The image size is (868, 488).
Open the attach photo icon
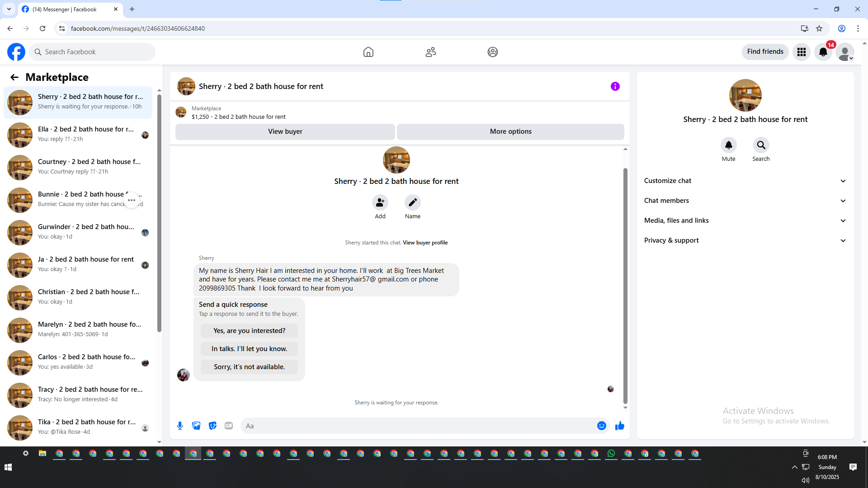pos(196,426)
